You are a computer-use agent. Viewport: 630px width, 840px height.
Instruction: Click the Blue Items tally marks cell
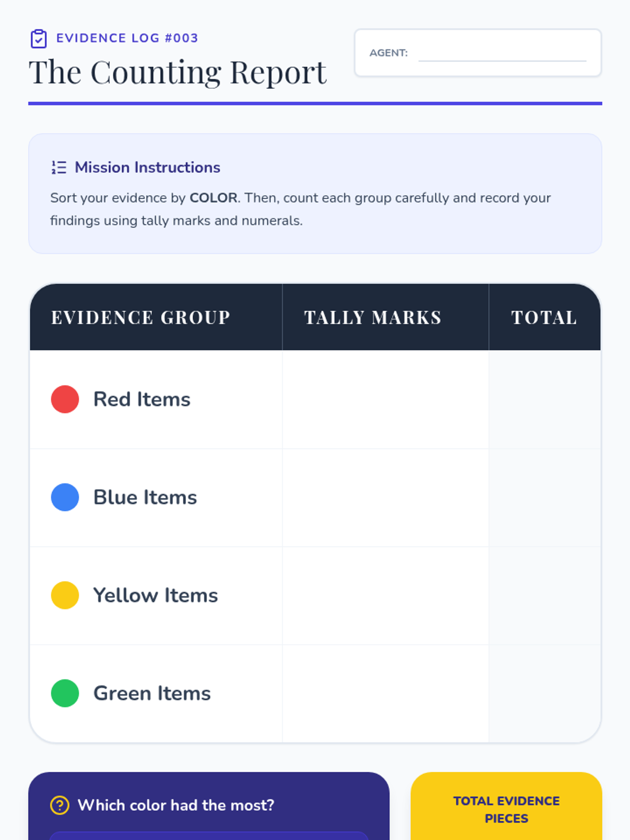pos(385,497)
